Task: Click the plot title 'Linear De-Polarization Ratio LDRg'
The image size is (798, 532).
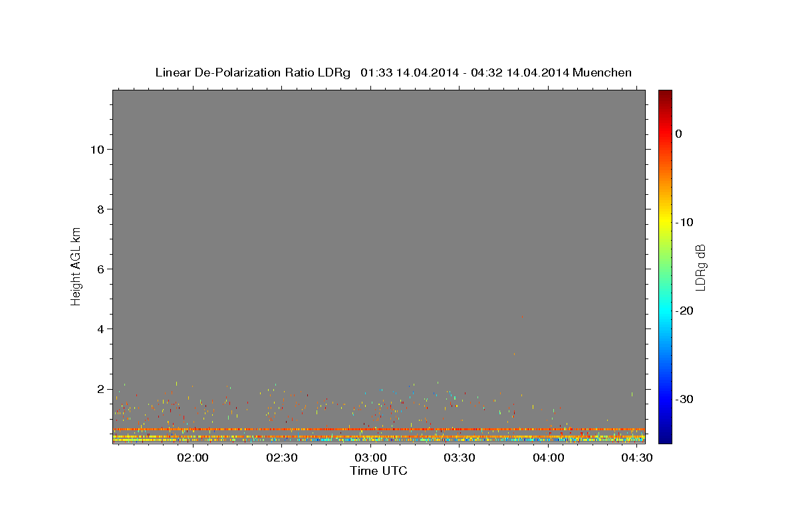Action: [253, 72]
